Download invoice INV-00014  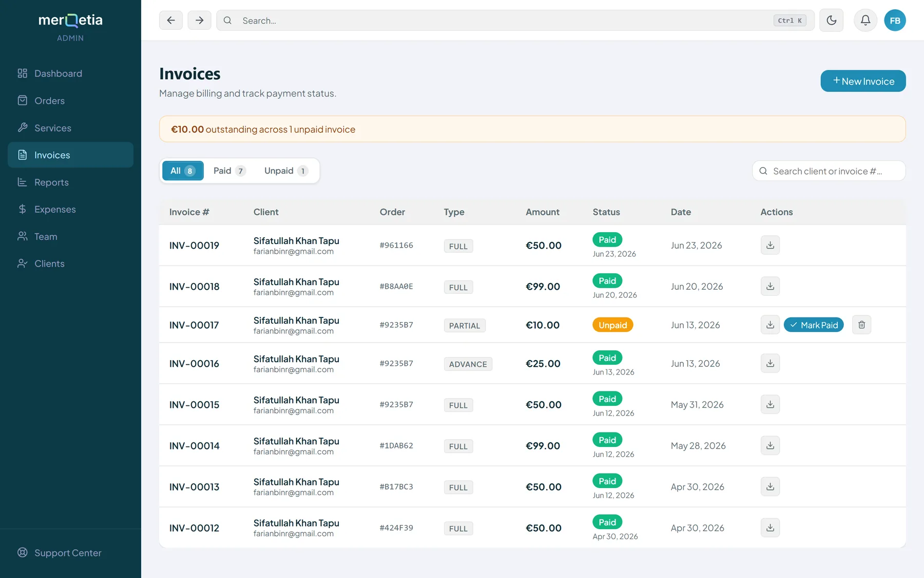770,445
